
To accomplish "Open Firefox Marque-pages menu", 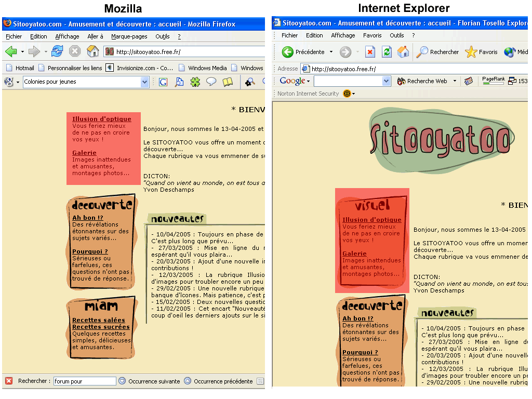I will click(x=129, y=36).
